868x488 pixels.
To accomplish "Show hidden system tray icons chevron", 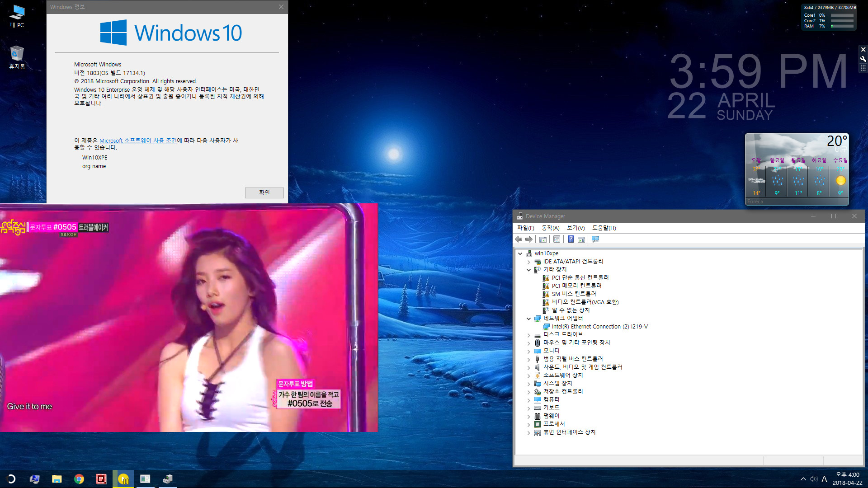I will (x=803, y=479).
